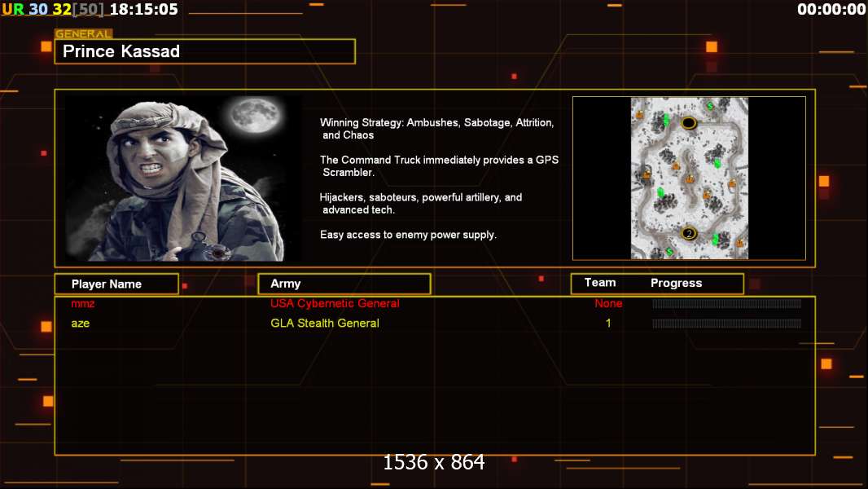Click the Team column header label
Screen dimensions: 868x489
(600, 283)
